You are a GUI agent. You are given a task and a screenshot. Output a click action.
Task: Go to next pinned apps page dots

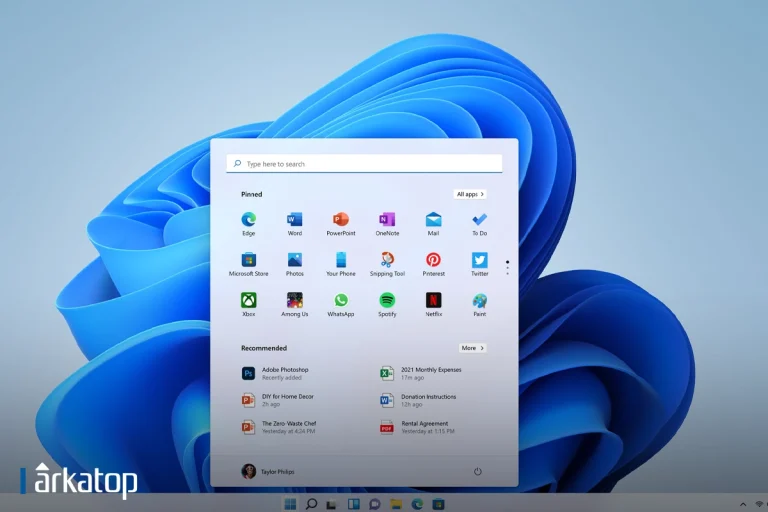(507, 268)
